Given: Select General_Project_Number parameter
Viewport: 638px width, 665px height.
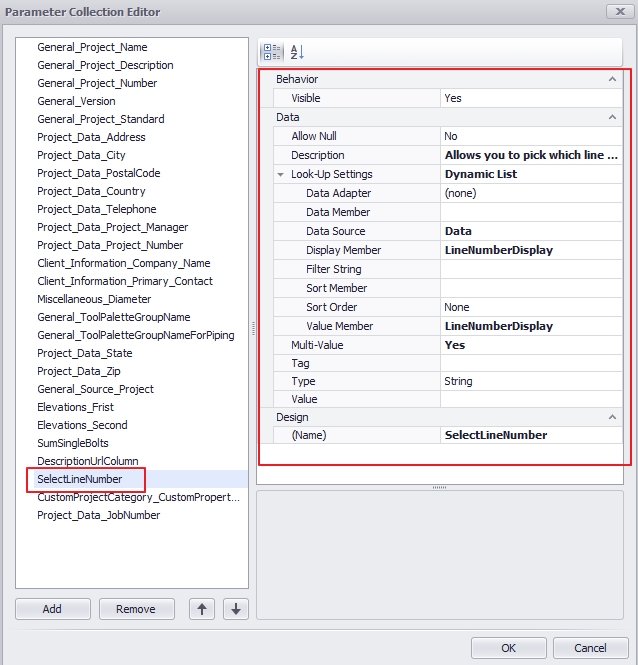Looking at the screenshot, I should [x=97, y=83].
